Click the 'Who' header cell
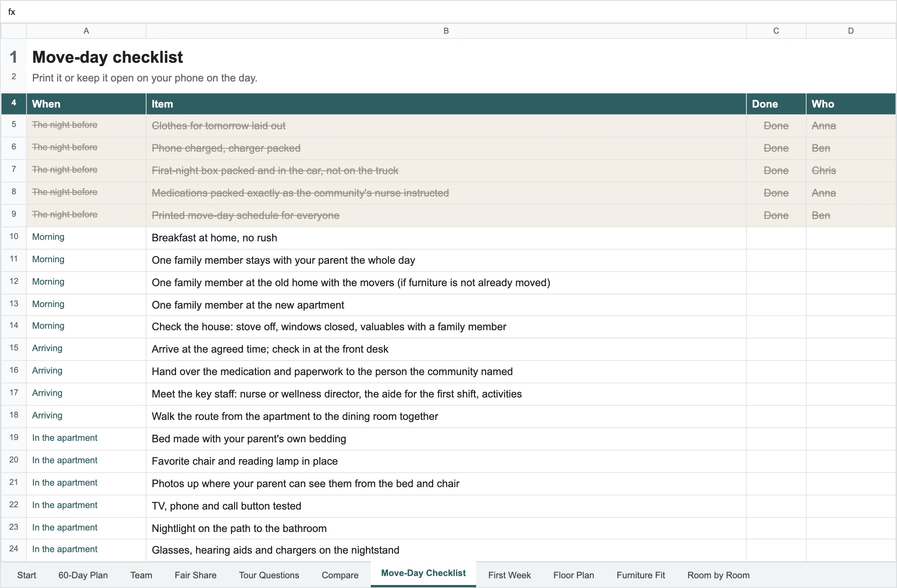The image size is (897, 588). tap(851, 104)
